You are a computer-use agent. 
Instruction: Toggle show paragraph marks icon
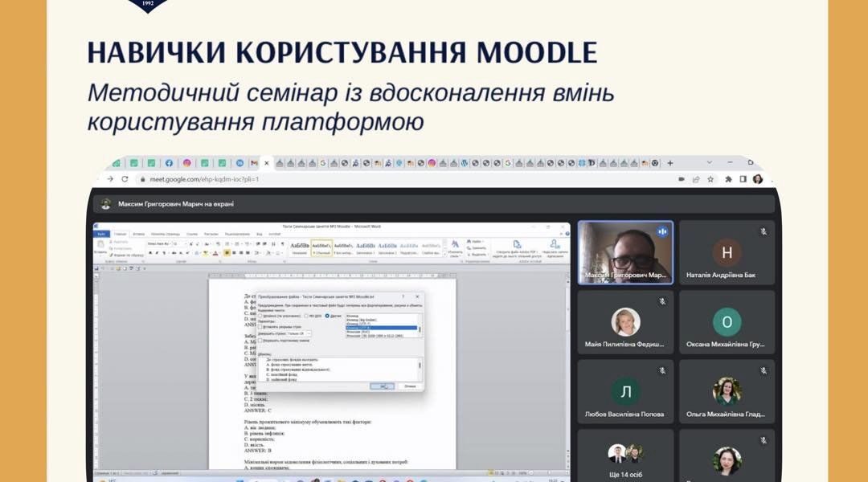(x=282, y=243)
